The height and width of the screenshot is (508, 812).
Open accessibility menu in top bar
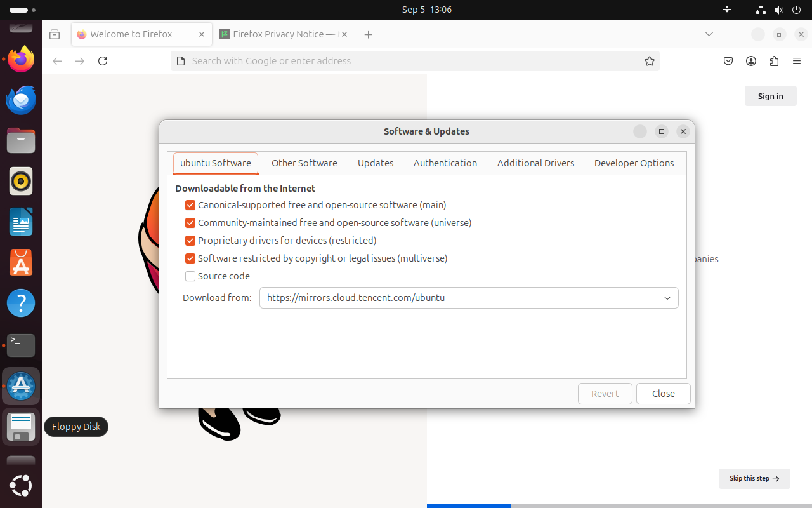click(727, 10)
